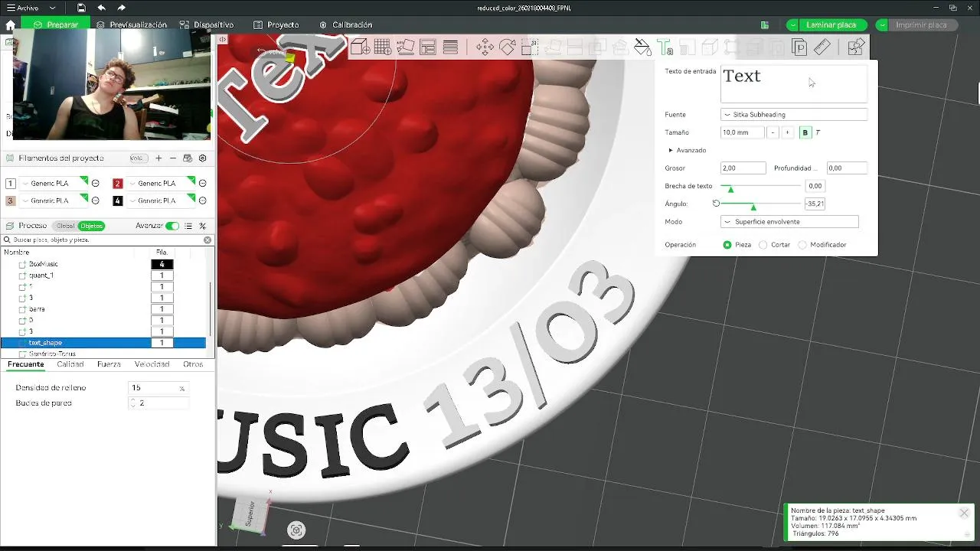Open the Fuente Sitka Subheading dropdown
The height and width of the screenshot is (551, 980).
794,115
